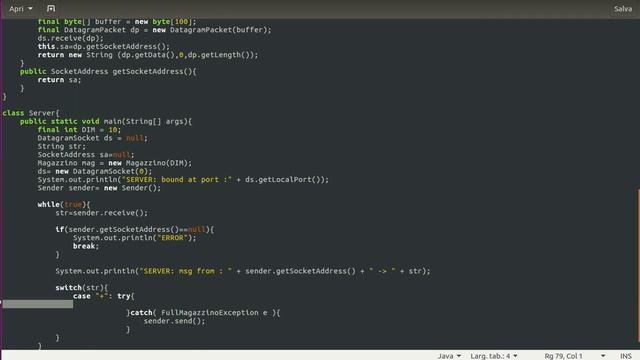Click the new document icon beside Apri

(51, 9)
